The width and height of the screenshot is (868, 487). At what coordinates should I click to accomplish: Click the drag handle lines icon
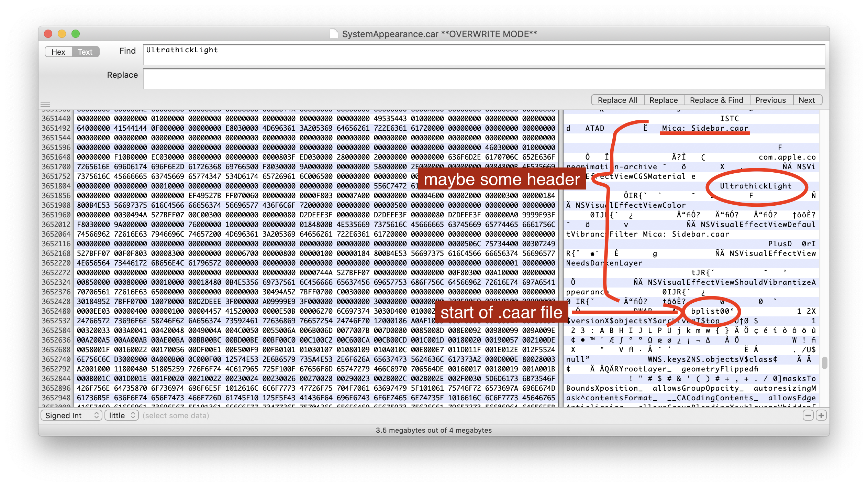click(x=45, y=104)
